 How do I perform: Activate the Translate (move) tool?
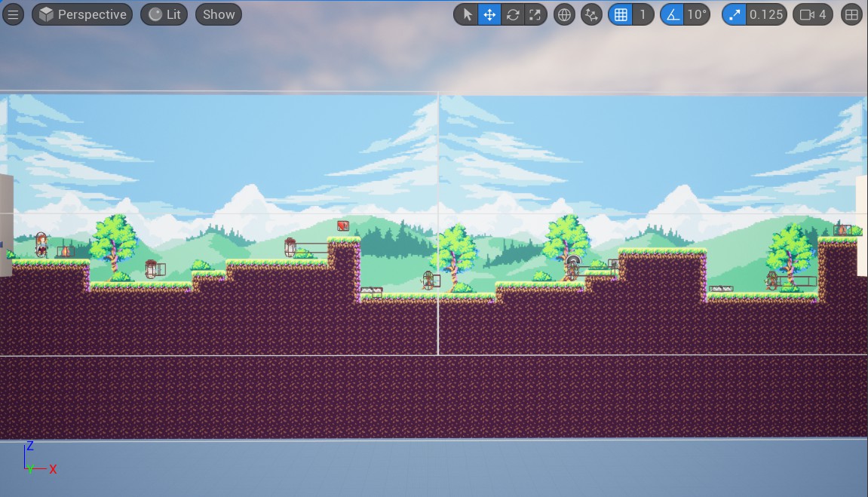click(x=489, y=14)
